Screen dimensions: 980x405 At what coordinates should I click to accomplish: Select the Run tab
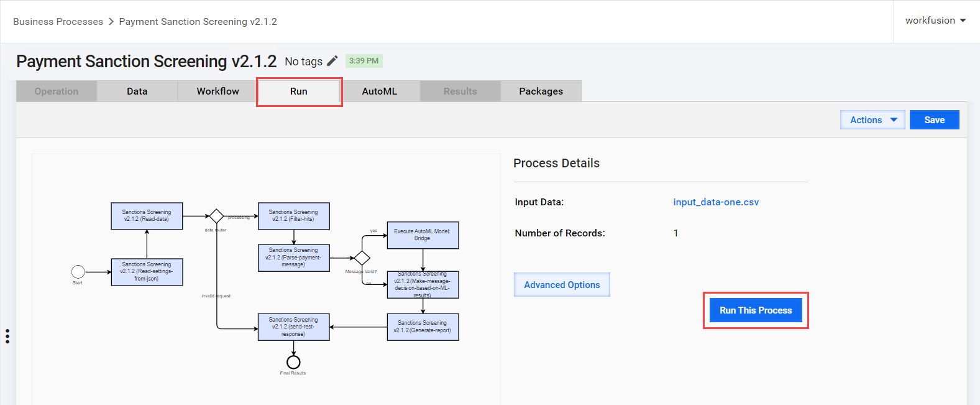(x=299, y=91)
